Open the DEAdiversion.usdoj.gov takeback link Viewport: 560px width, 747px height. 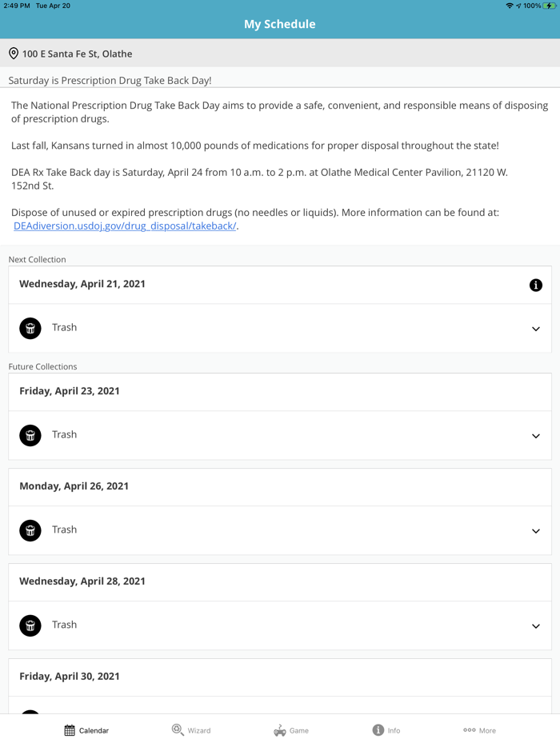tap(125, 226)
